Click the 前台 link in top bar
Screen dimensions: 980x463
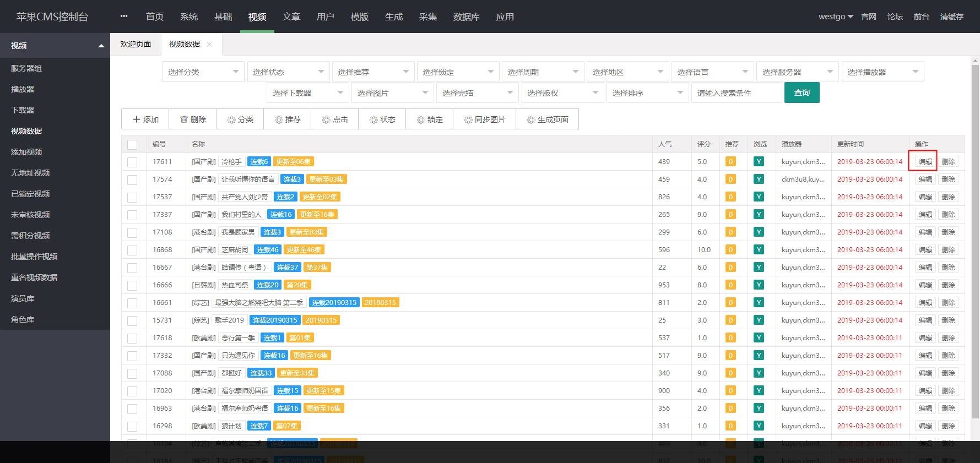click(x=921, y=17)
